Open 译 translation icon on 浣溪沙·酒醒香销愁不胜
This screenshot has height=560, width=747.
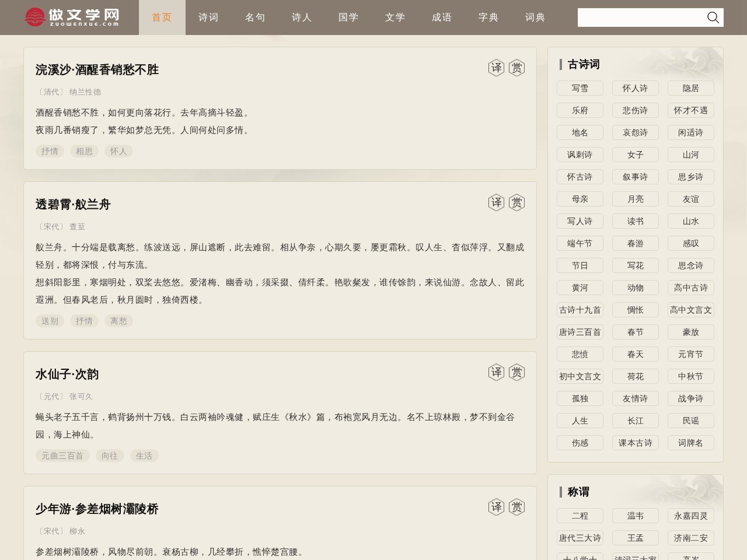pyautogui.click(x=496, y=67)
